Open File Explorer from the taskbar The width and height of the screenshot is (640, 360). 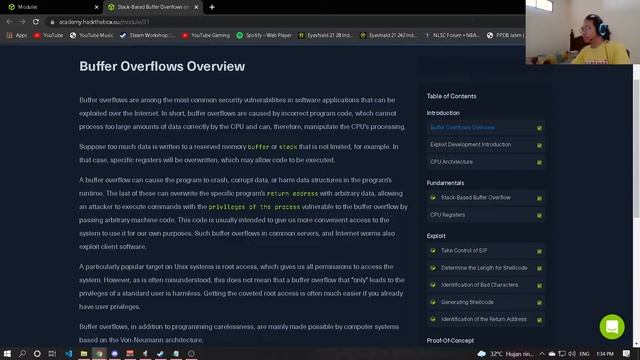[84, 353]
